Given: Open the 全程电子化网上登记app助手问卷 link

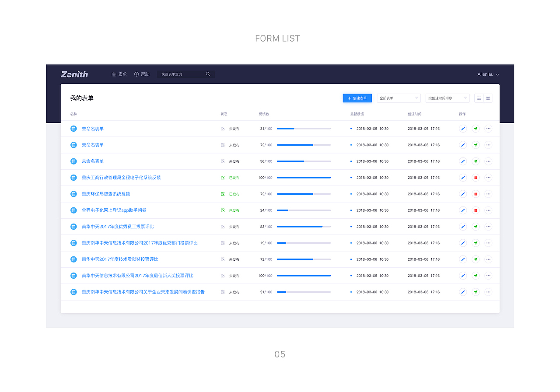Looking at the screenshot, I should point(114,210).
